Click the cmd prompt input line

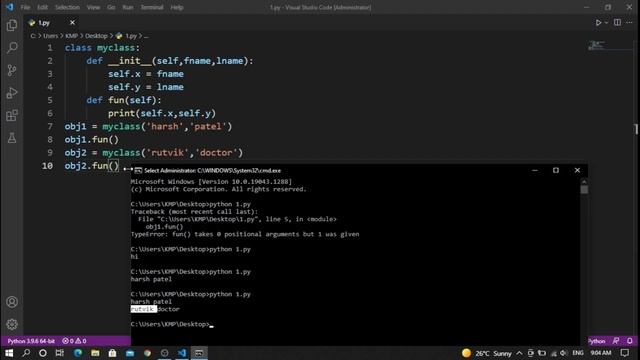[172, 324]
